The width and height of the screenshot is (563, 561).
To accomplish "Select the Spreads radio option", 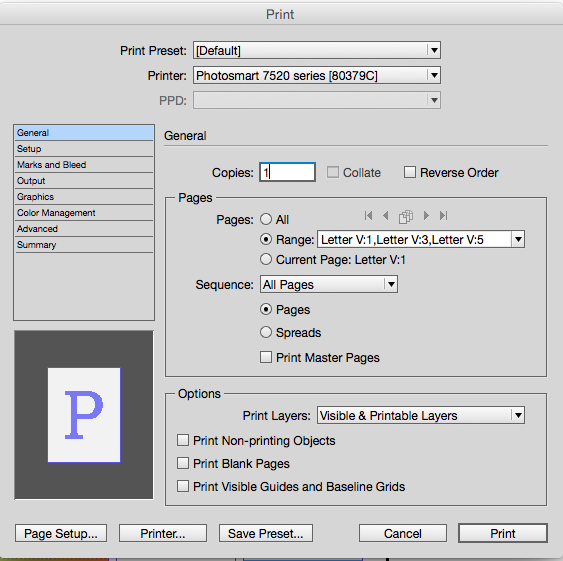I will coord(266,332).
